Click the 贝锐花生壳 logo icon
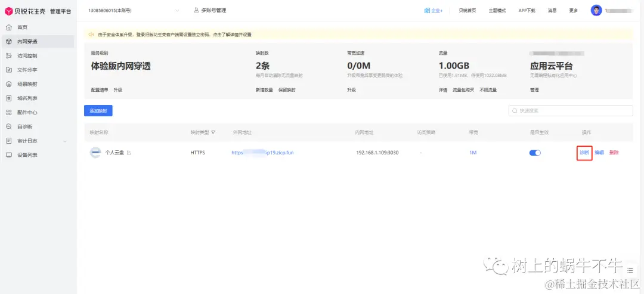 pos(8,11)
